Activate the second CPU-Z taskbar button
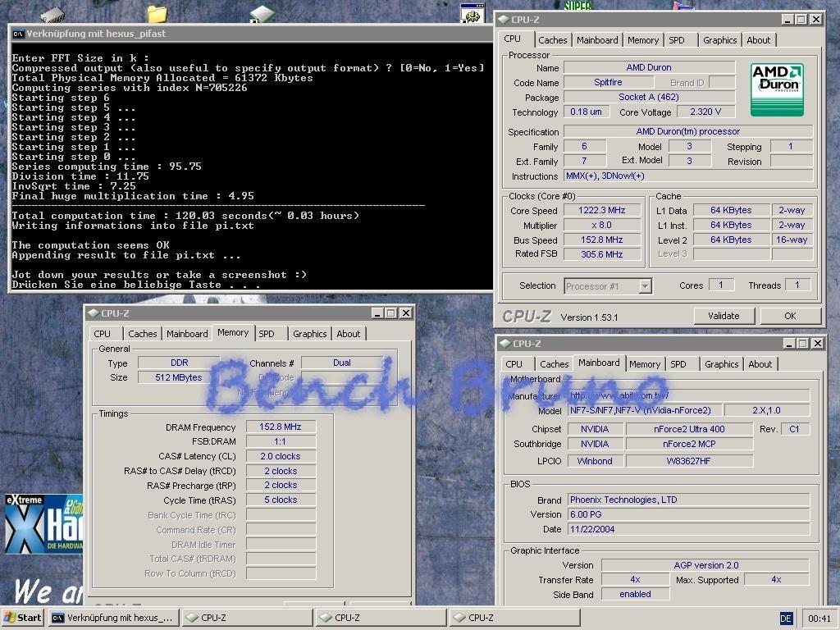 click(381, 618)
